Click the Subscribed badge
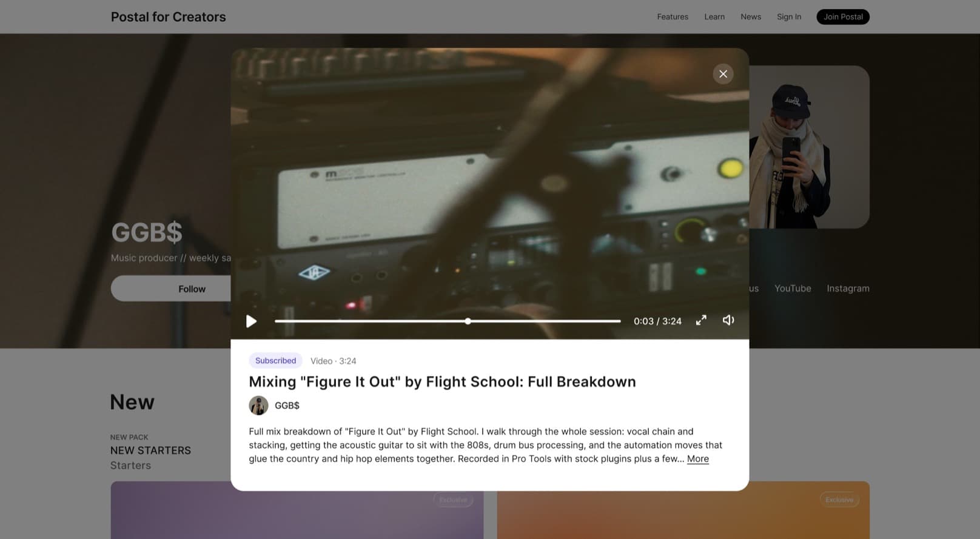The image size is (980, 539). [x=275, y=361]
